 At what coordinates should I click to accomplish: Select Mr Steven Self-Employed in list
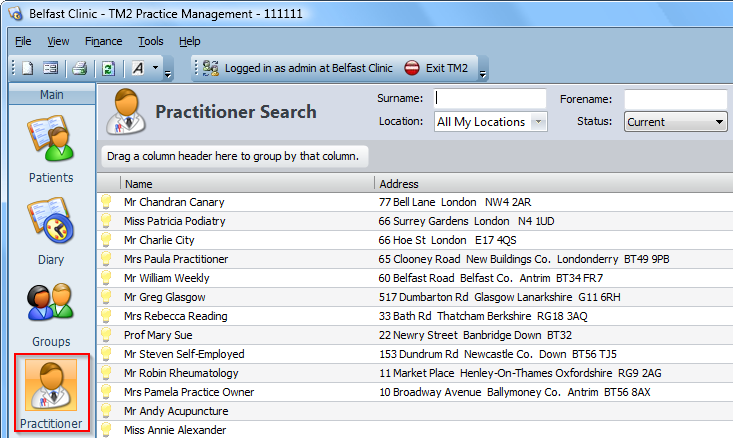(x=184, y=354)
